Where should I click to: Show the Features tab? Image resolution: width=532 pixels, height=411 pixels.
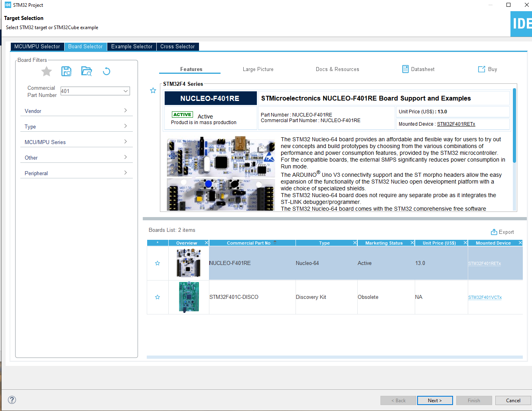tap(191, 69)
